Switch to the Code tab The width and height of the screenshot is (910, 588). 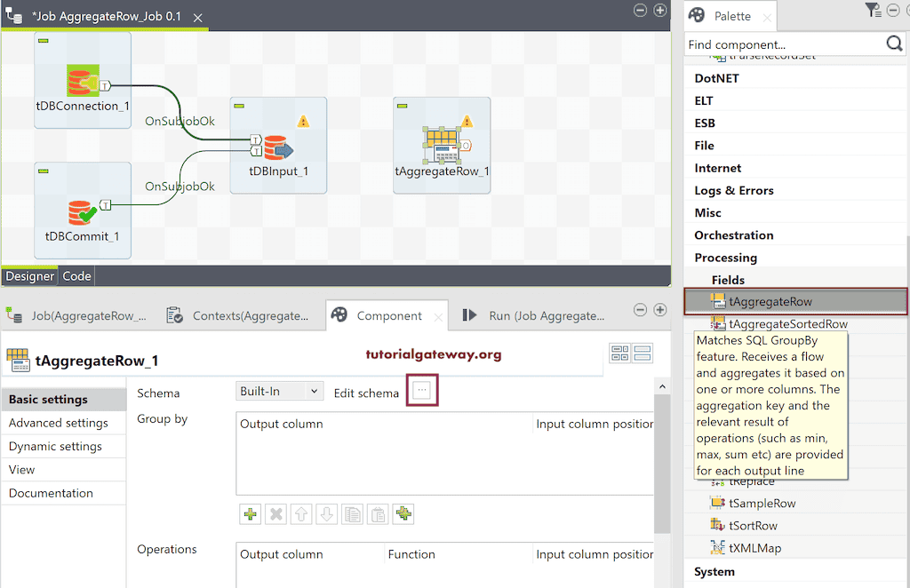(76, 275)
